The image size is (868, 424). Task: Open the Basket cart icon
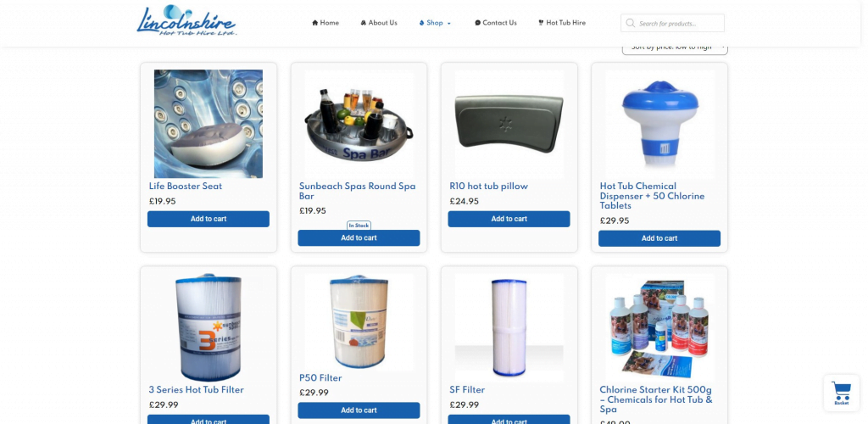coord(842,393)
